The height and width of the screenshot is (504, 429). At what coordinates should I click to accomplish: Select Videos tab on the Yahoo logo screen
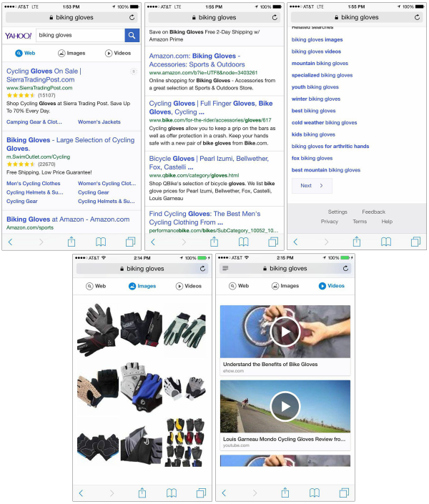tap(118, 53)
